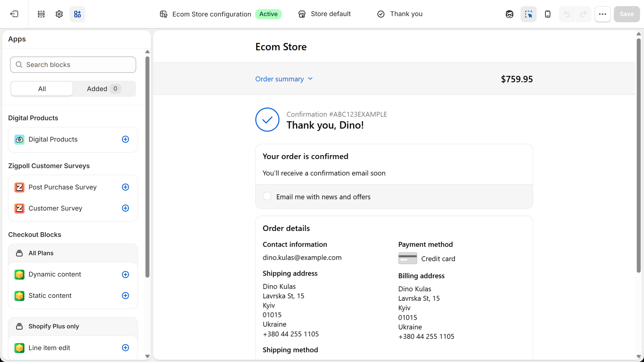This screenshot has height=362, width=644.
Task: Add the Customer Survey block
Action: point(126,208)
